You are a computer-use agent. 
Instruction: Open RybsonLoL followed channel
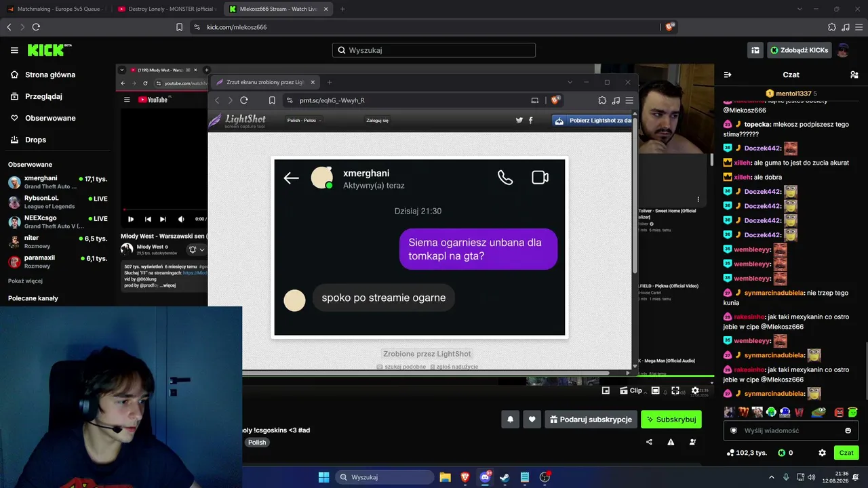tap(58, 202)
